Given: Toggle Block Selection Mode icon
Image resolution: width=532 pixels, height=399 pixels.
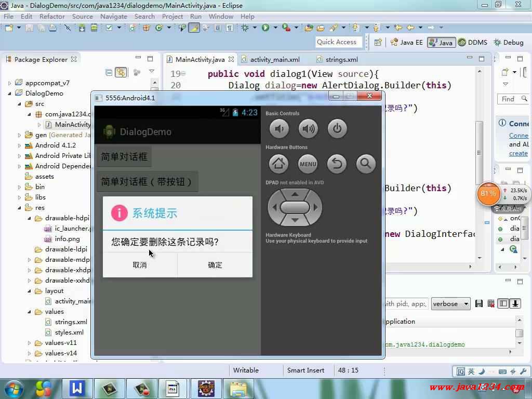Looking at the screenshot, I should (218, 28).
